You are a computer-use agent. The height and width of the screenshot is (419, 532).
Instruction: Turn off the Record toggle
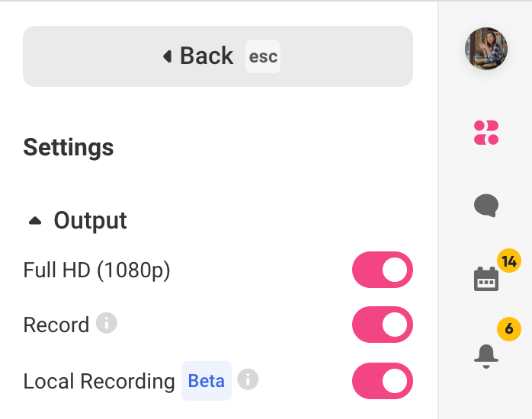coord(383,325)
